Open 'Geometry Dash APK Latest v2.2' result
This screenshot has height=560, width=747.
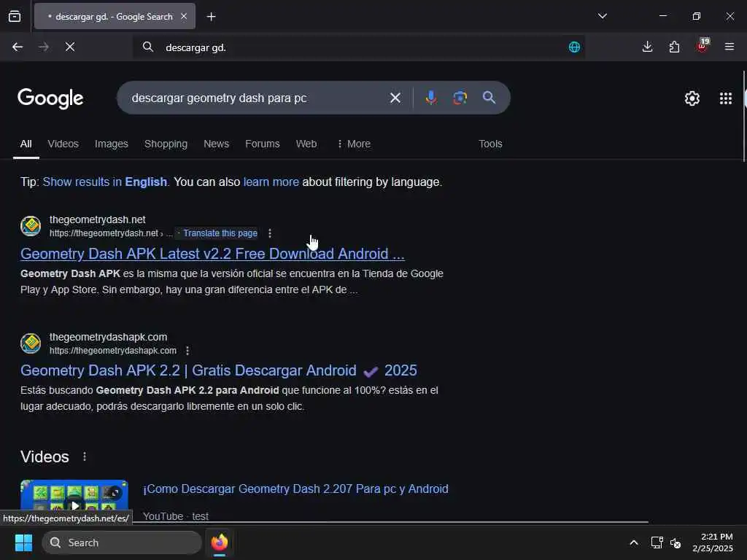point(212,254)
